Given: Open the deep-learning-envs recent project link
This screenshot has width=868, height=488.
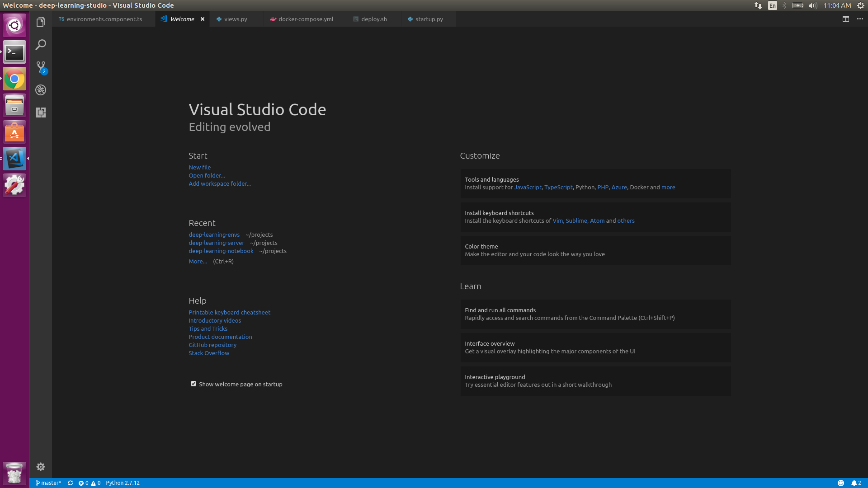Looking at the screenshot, I should [x=214, y=235].
